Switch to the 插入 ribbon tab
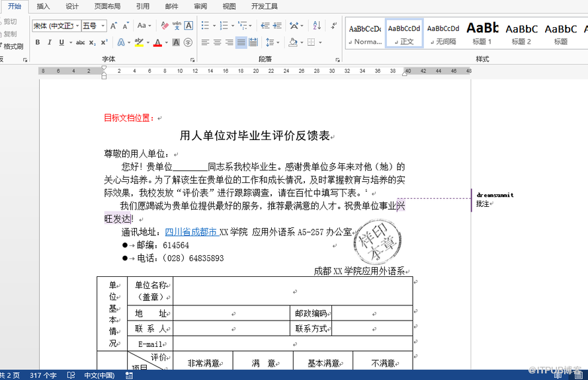 (43, 6)
